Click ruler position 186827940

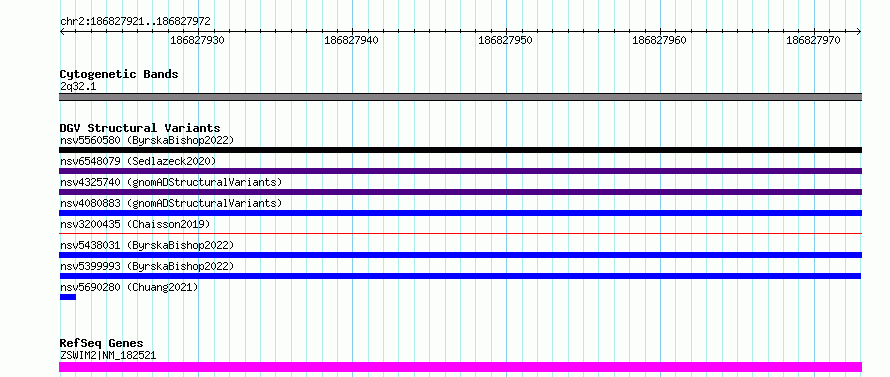click(x=351, y=40)
